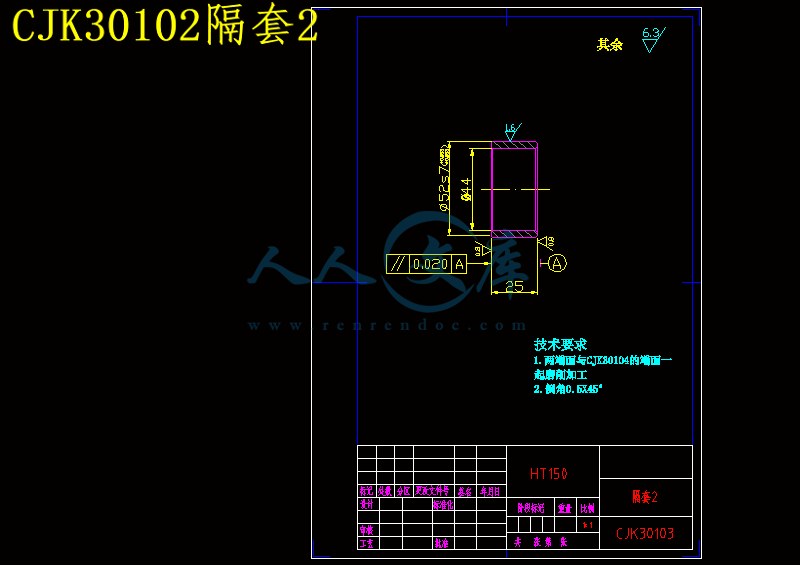The height and width of the screenshot is (565, 800).
Task: Click the '签名' cell in the title block
Action: pos(465,491)
